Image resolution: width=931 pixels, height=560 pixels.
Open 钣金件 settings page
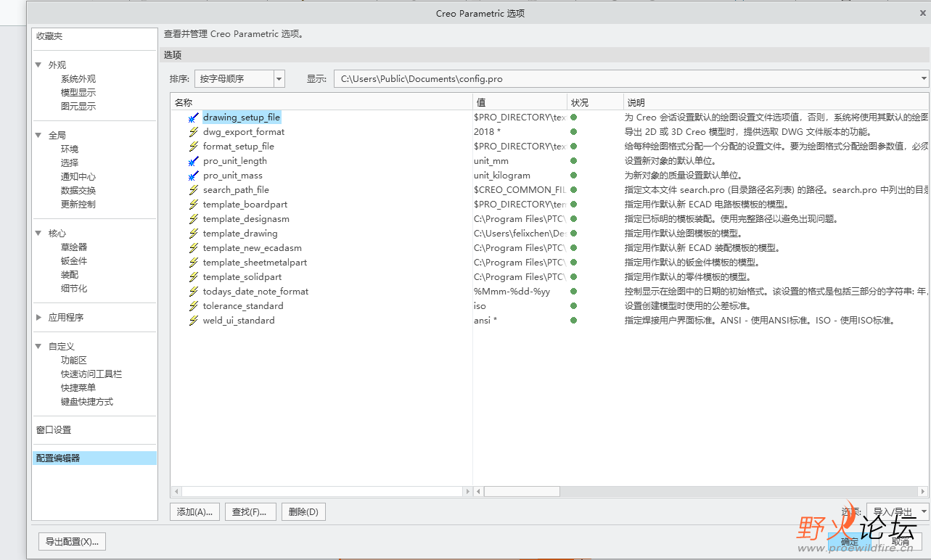(x=74, y=261)
